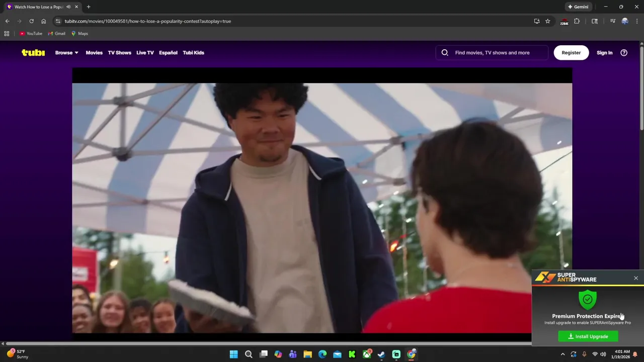Close the SUPERAntiSpyware popup
Viewport: 644px width, 362px height.
point(636,278)
